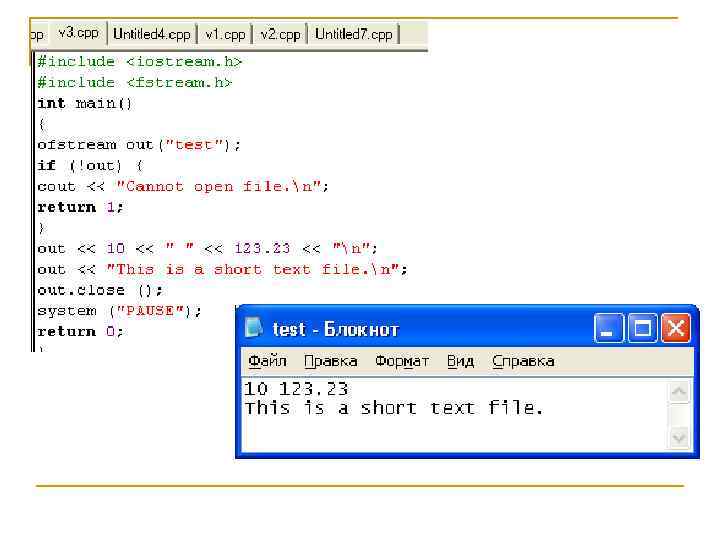720x540 pixels.
Task: Click the Notepad scrollbar up arrow
Action: coord(679,392)
